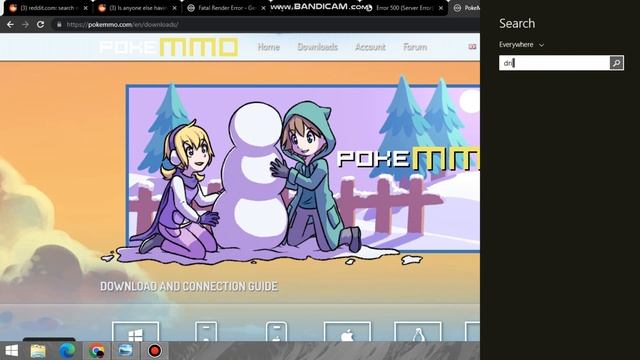
Task: Close the 'Is anyone else havin' tab
Action: click(175, 8)
